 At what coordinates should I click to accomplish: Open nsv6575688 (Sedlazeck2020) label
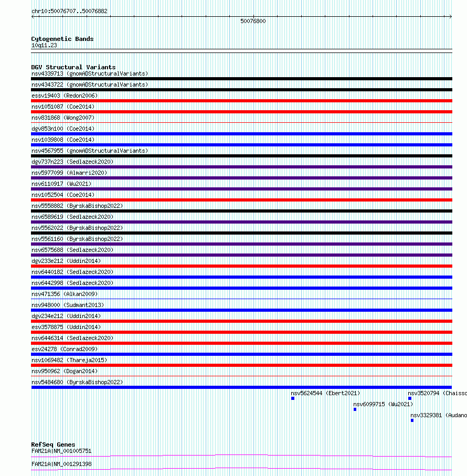tap(72, 250)
